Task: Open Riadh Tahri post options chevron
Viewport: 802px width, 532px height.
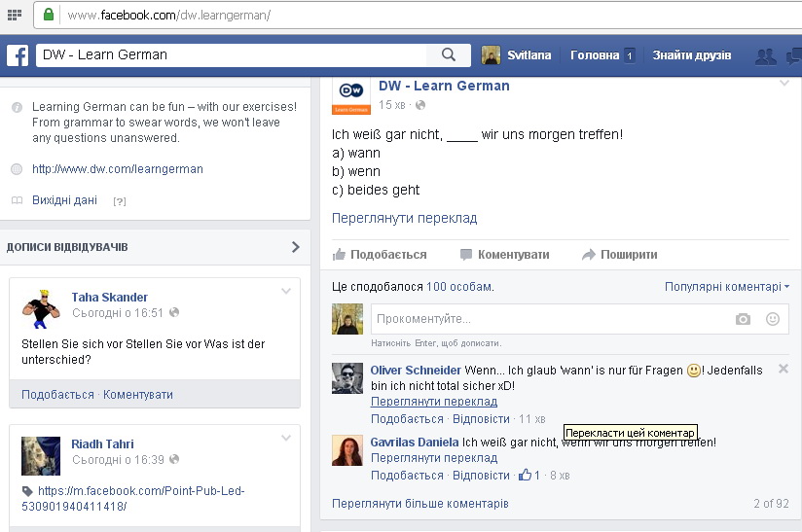Action: 286,438
